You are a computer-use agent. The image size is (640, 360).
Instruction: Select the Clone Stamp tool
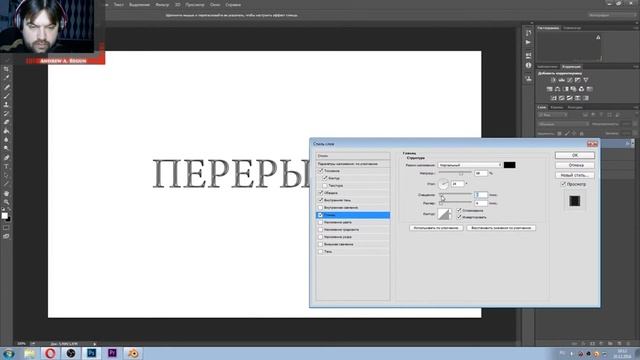pos(6,104)
